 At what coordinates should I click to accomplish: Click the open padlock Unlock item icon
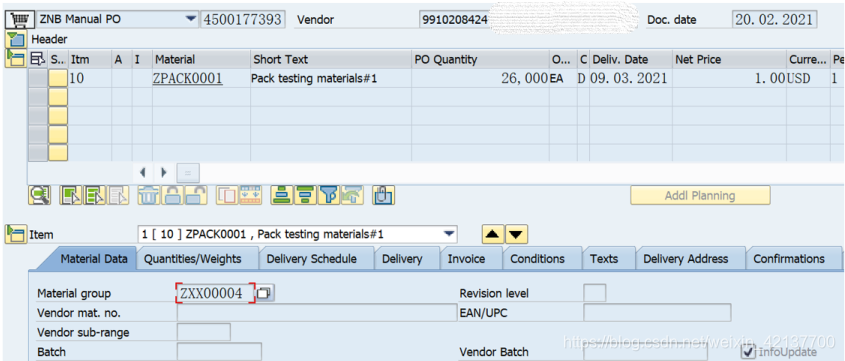pyautogui.click(x=196, y=195)
